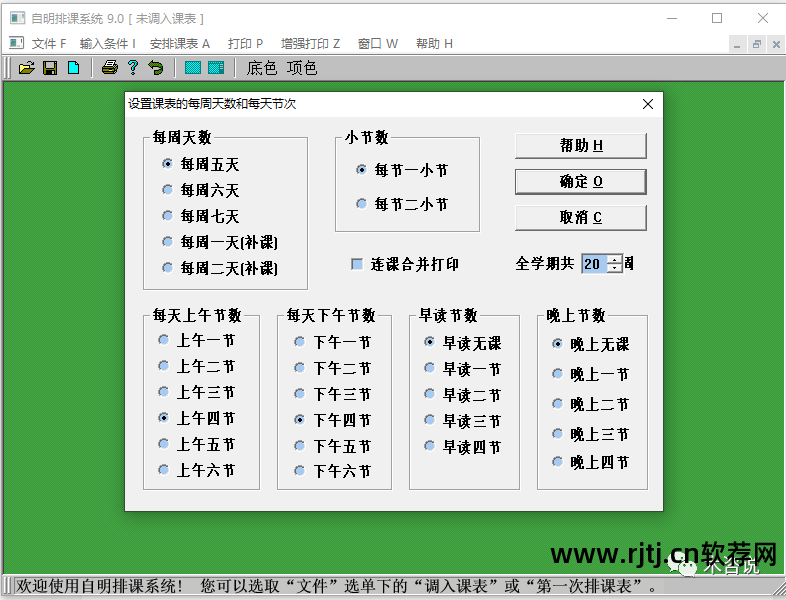Click the MDI child restore button
The image size is (786, 600).
756,44
